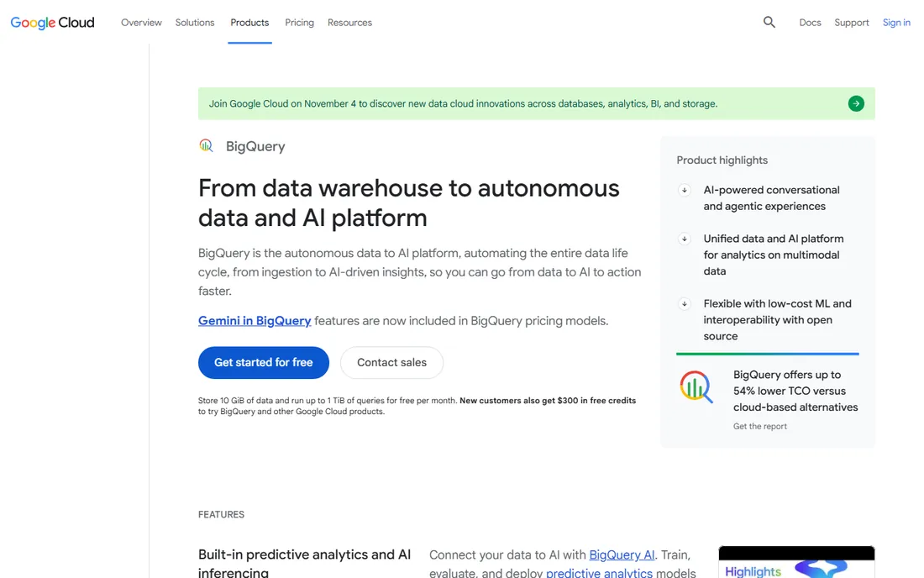Click the green banner arrow icon
924x578 pixels.
pyautogui.click(x=856, y=103)
